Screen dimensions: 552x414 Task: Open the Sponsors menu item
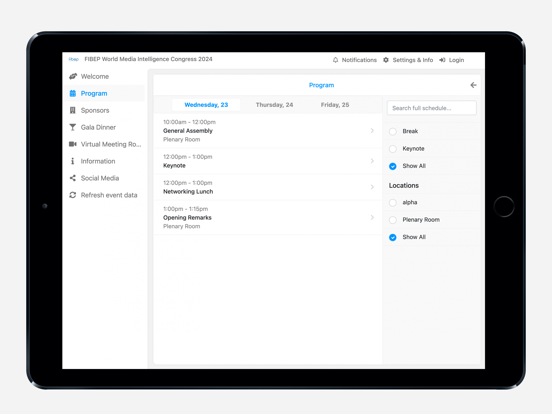point(105,110)
